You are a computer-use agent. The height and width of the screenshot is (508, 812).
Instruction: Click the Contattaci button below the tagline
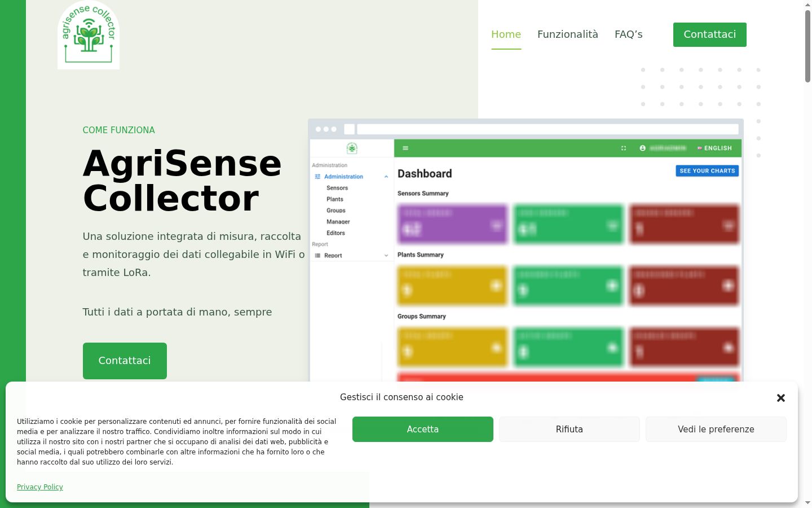point(125,361)
